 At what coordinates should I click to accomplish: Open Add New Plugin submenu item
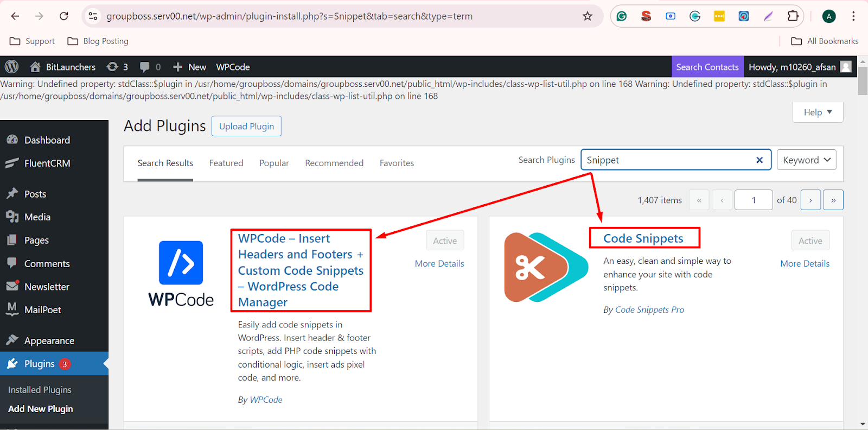click(x=41, y=409)
